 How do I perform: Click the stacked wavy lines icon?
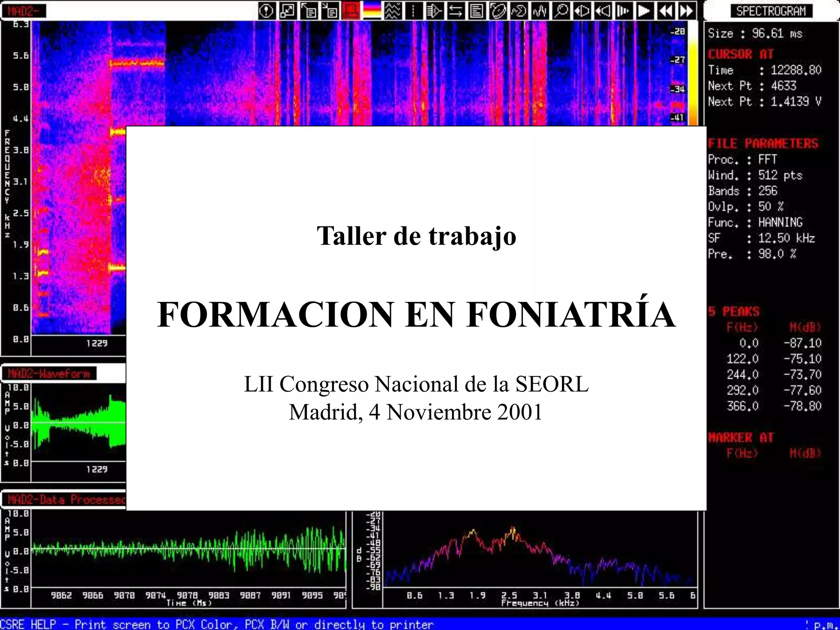pos(393,11)
